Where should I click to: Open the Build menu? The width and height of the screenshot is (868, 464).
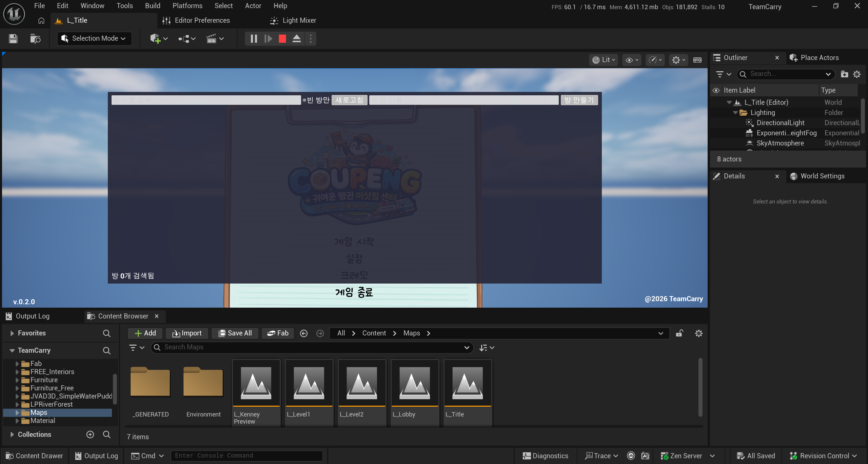pos(153,6)
